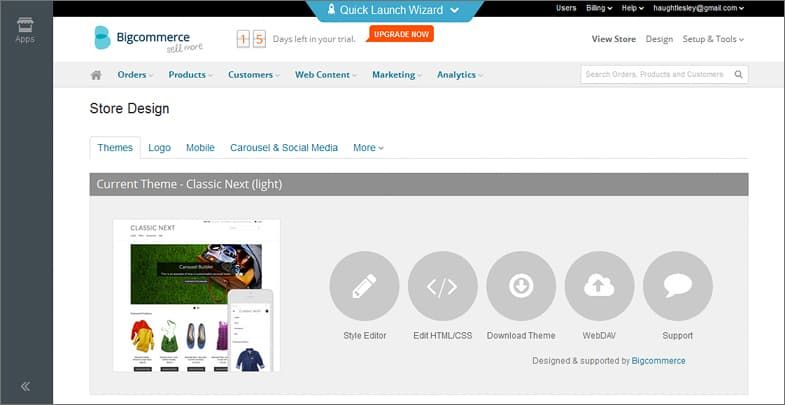Click the View Store link

click(614, 39)
